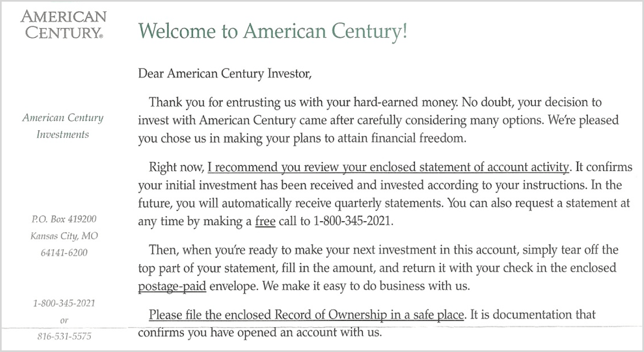Image resolution: width=644 pixels, height=352 pixels.
Task: Click phone number 1-800-345-2021 in letter body
Action: [352, 221]
